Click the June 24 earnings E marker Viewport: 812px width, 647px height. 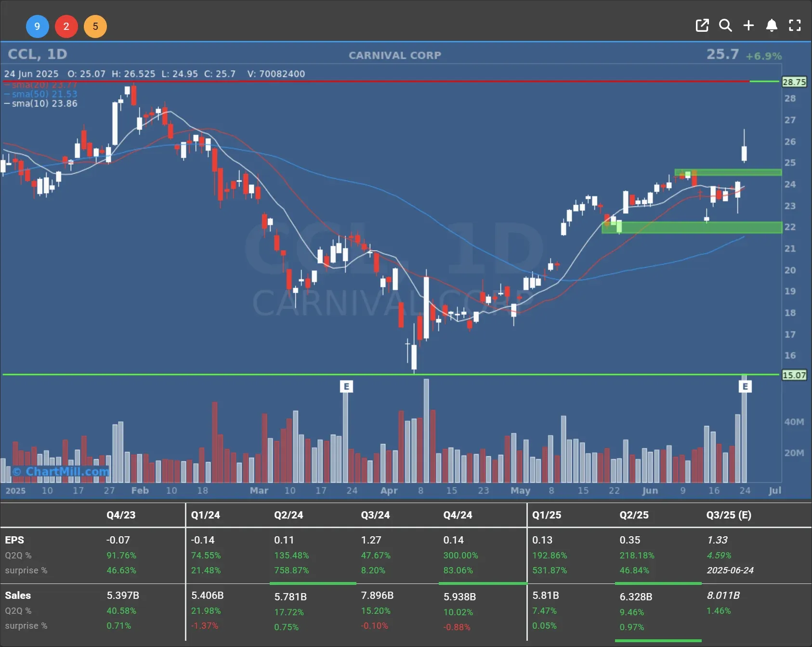tap(745, 387)
